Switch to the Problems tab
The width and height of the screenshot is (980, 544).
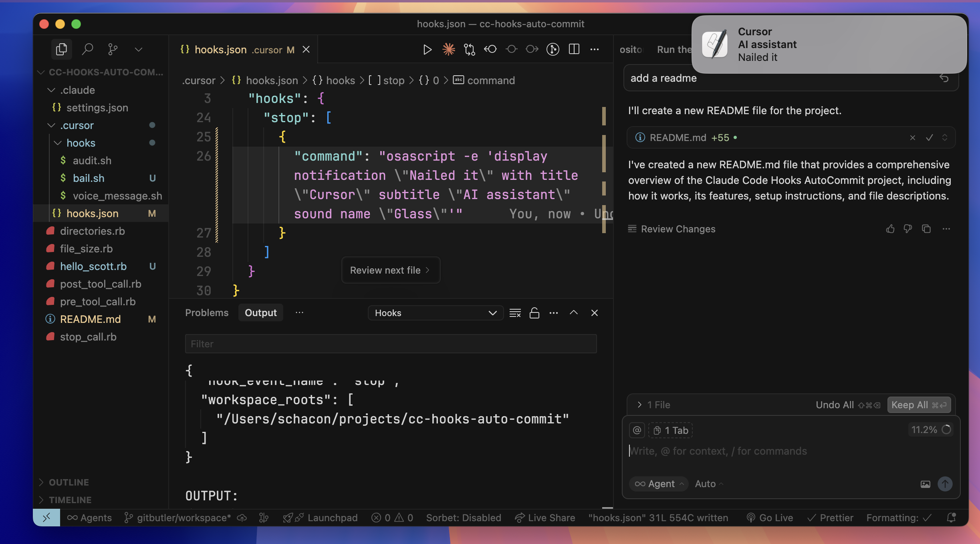point(207,312)
